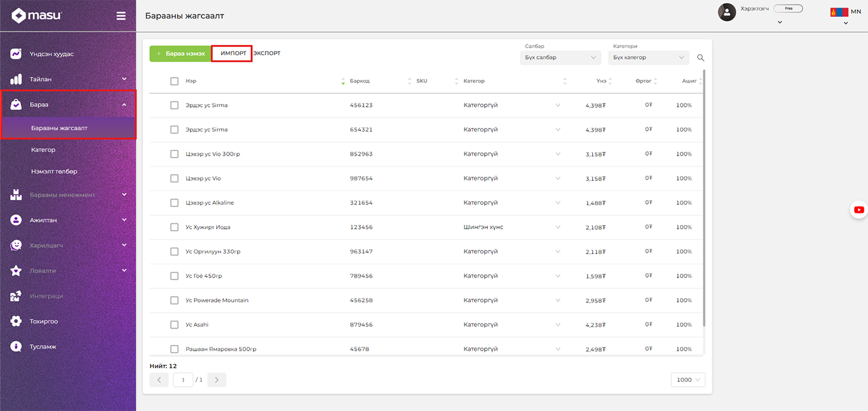The width and height of the screenshot is (868, 411).
Task: Open the Бүх категори category dropdown
Action: coord(648,58)
